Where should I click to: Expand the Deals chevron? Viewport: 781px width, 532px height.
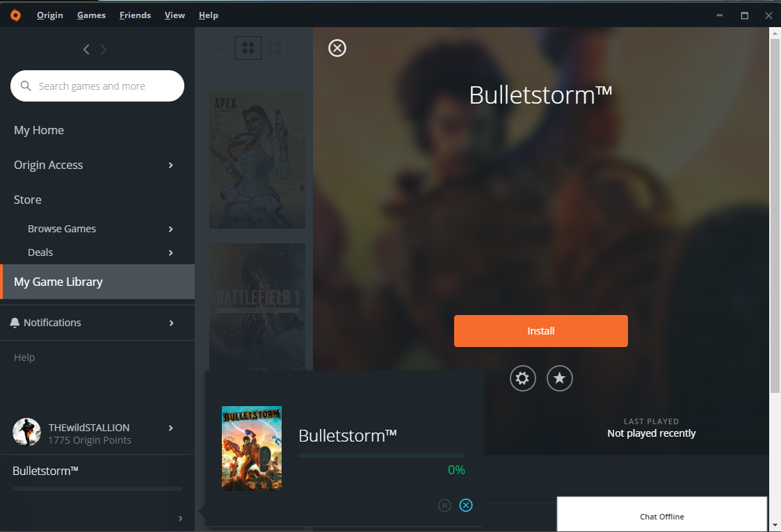[171, 252]
